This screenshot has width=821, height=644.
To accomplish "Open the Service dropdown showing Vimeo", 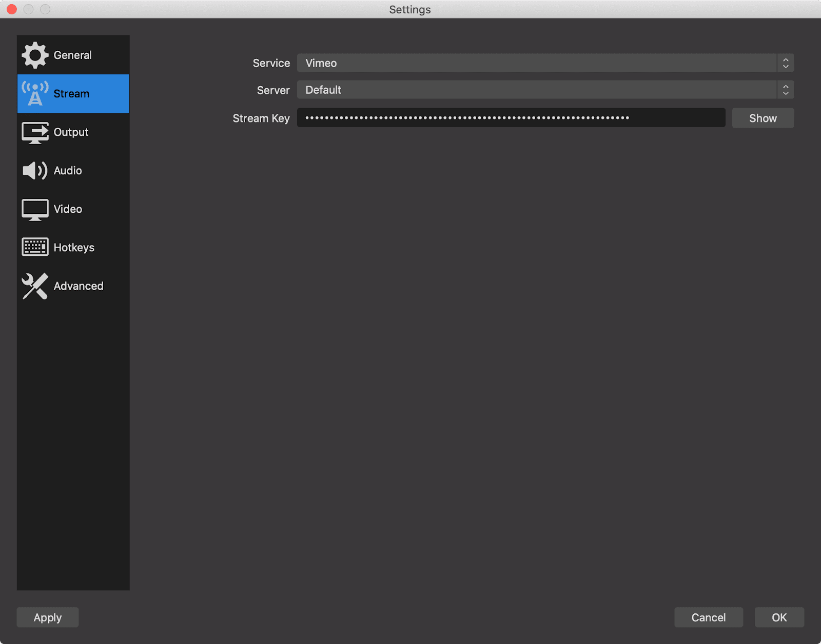I will [x=545, y=63].
